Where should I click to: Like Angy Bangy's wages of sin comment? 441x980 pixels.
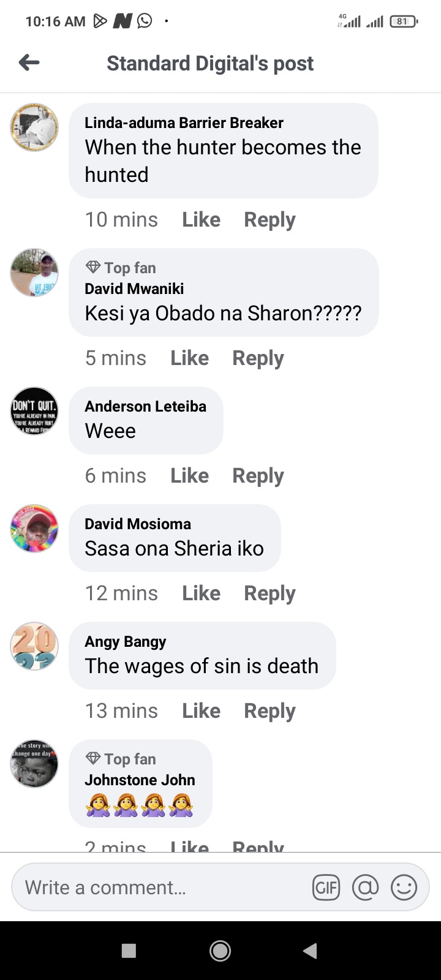(201, 710)
